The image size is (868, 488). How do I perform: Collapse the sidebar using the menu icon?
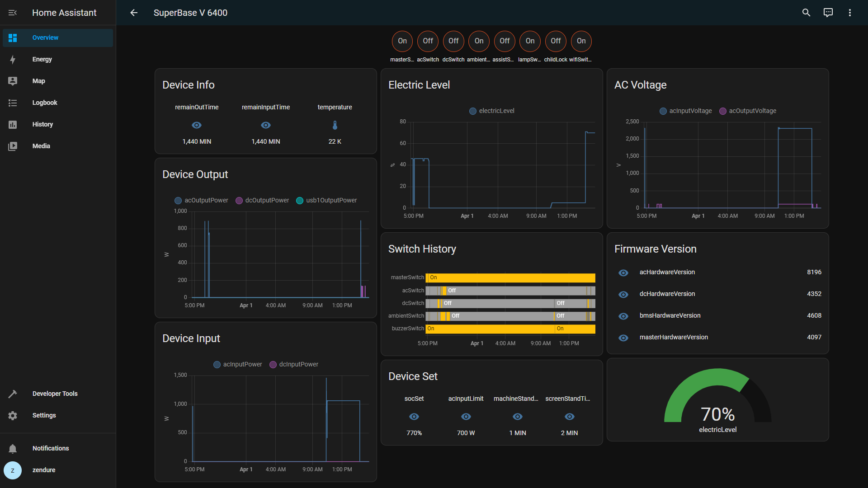click(x=13, y=13)
